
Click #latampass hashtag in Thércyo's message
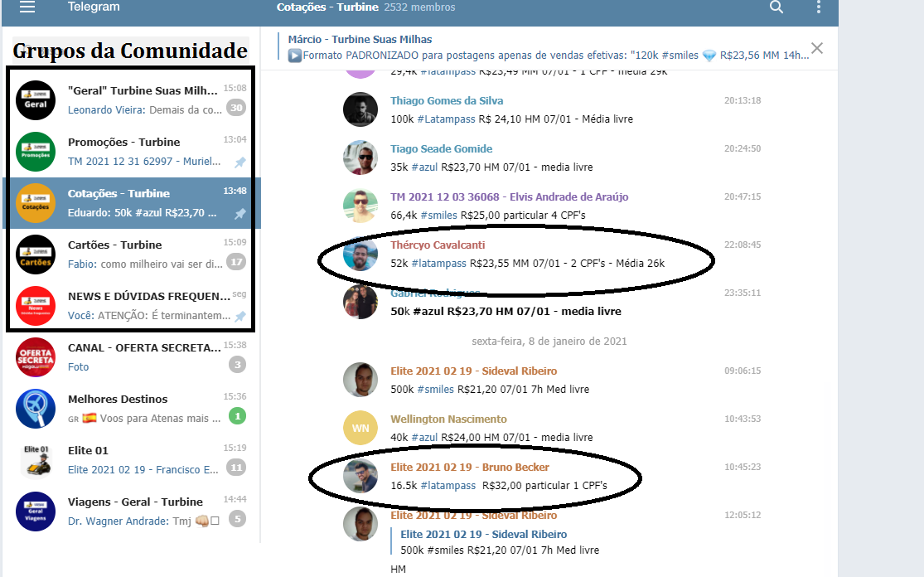click(x=439, y=264)
